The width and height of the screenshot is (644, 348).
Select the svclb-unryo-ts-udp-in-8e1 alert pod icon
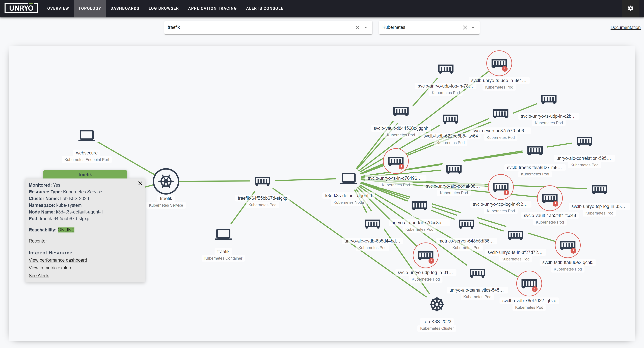[x=499, y=63]
